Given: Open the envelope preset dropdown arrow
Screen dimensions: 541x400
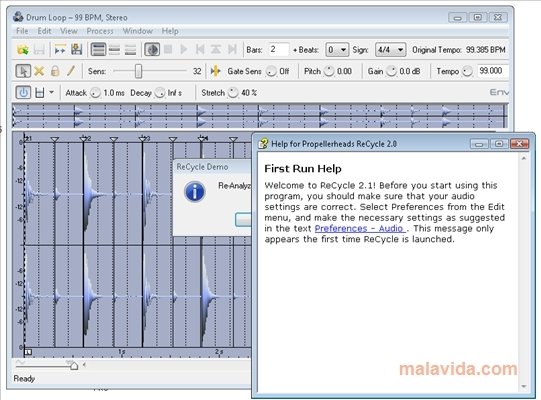Looking at the screenshot, I should [x=51, y=92].
